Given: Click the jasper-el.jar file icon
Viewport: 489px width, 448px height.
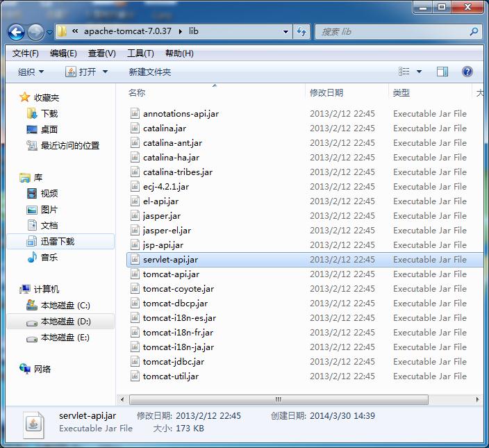Looking at the screenshot, I should (x=135, y=231).
